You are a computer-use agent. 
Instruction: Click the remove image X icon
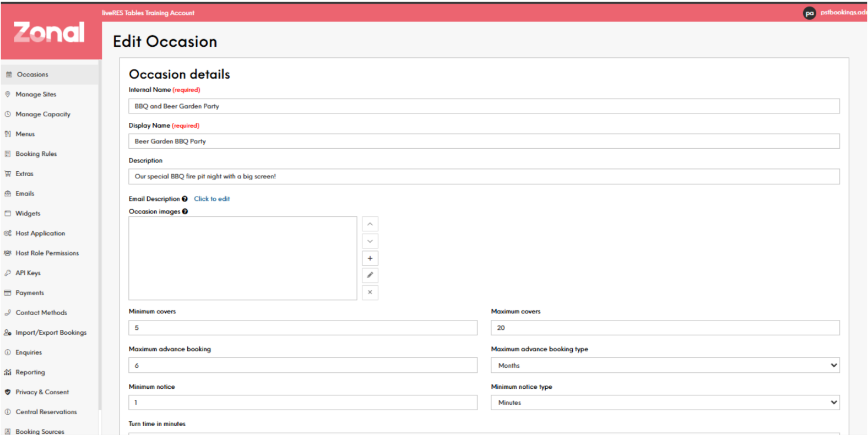[x=370, y=292]
